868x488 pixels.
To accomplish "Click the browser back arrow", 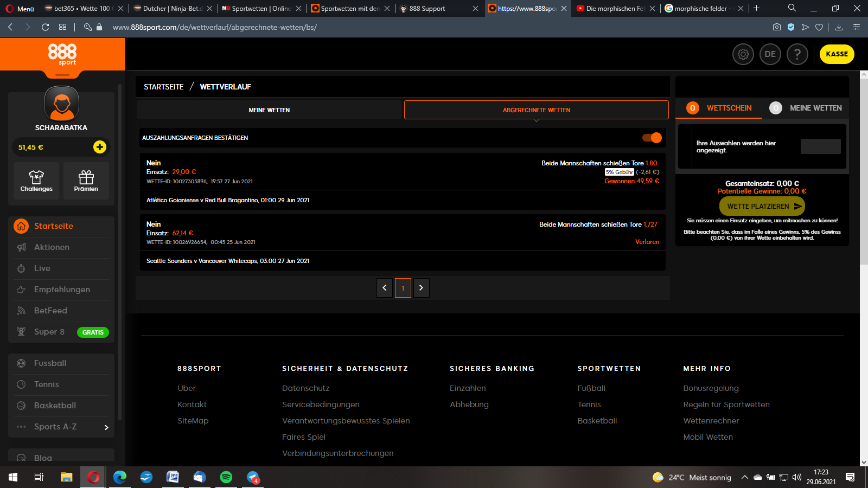I will click(10, 27).
